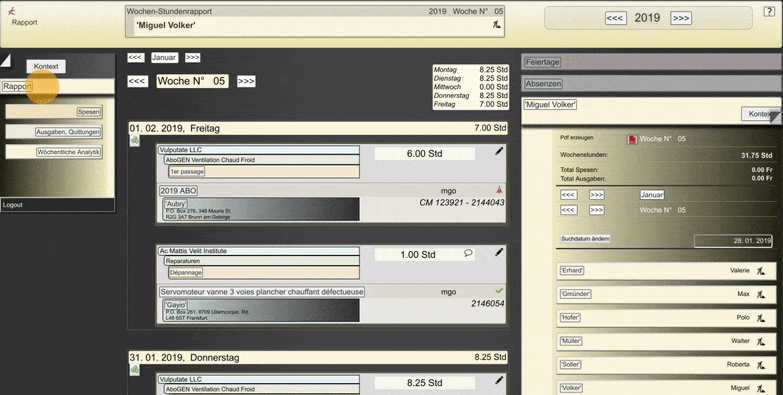The image size is (783, 395).
Task: Open the Spesen menu item
Action: coord(89,112)
